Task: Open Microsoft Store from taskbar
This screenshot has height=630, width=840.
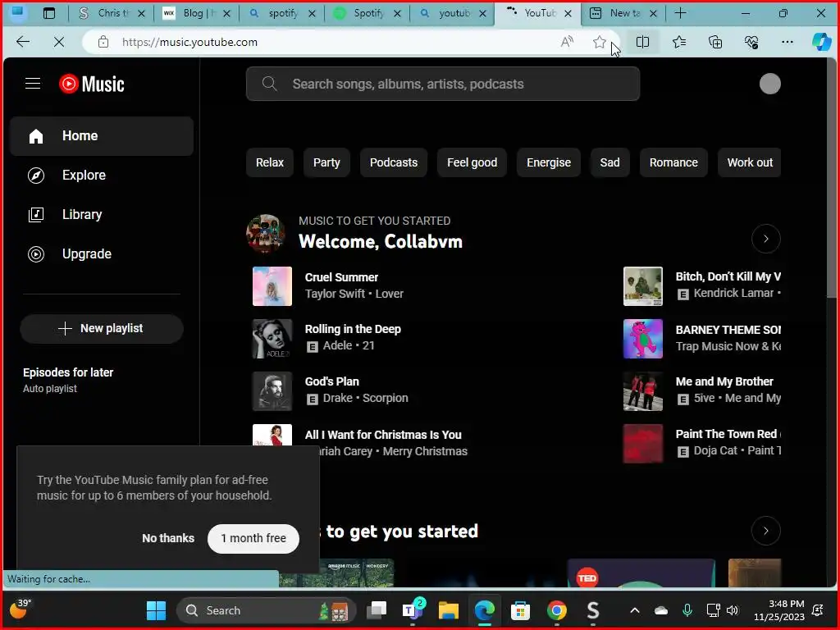Action: pyautogui.click(x=520, y=610)
